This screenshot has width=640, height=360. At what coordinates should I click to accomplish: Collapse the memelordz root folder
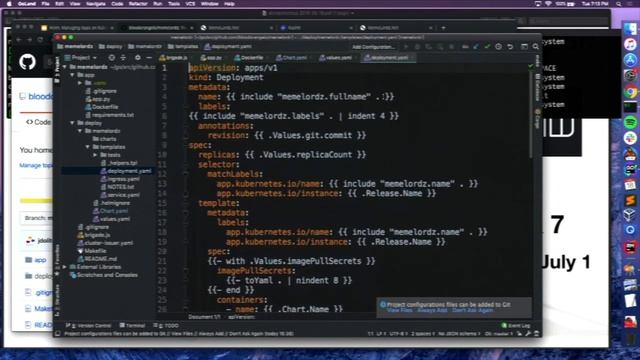65,67
